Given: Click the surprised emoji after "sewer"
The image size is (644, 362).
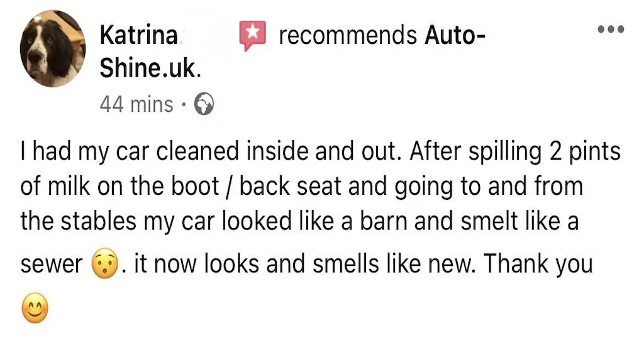Looking at the screenshot, I should click(x=105, y=263).
